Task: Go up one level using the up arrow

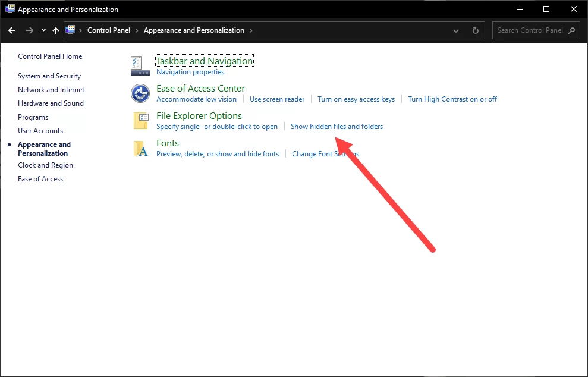Action: pos(55,30)
